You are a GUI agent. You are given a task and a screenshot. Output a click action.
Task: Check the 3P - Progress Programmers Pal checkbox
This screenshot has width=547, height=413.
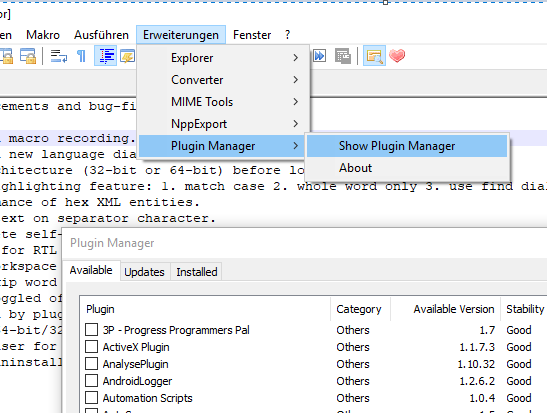coord(91,330)
